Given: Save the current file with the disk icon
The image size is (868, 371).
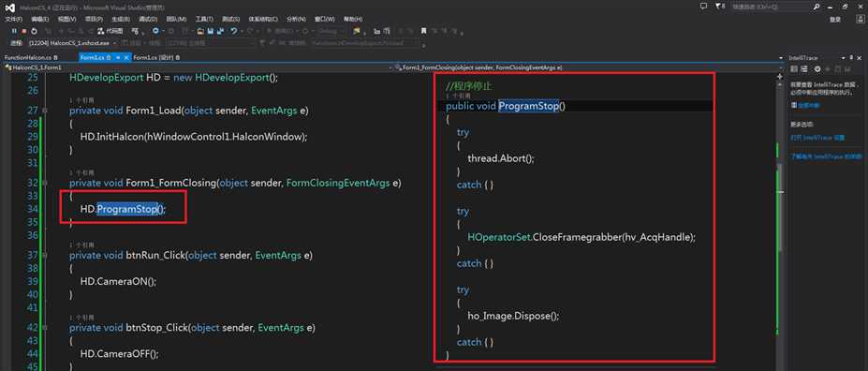Looking at the screenshot, I should tap(211, 31).
